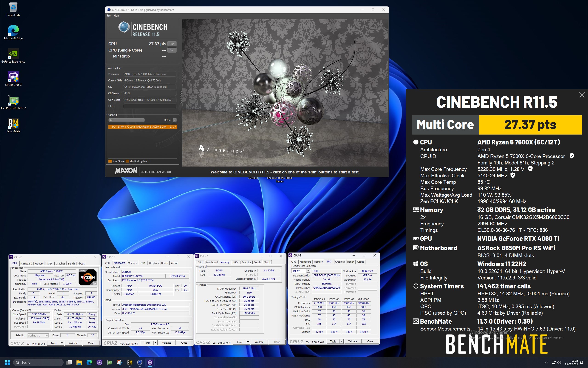The image size is (588, 368).
Task: Open Mainboard tab in SPD CPU-Z window
Action: tap(305, 262)
